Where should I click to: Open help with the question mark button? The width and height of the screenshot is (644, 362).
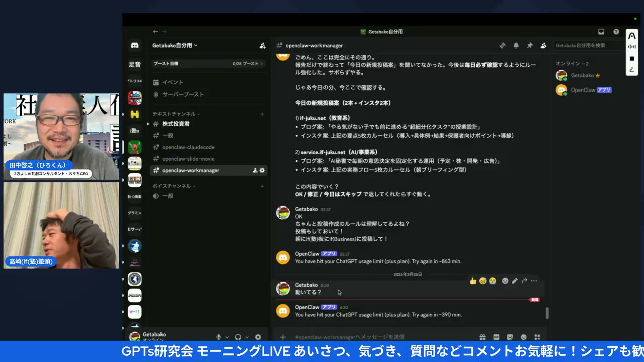(616, 32)
